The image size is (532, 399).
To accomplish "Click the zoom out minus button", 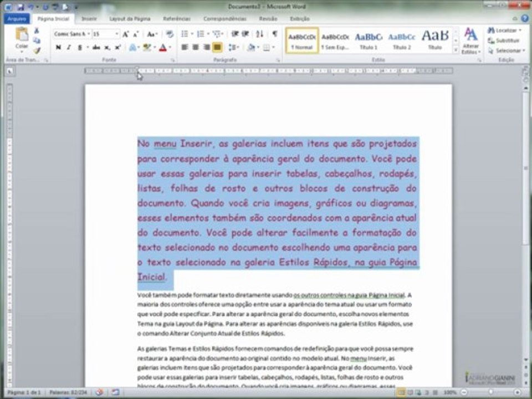I will [x=463, y=392].
